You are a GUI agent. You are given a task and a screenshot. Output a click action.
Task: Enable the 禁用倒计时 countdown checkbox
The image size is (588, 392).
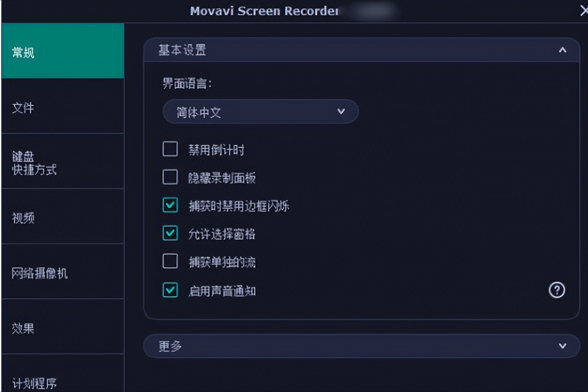(x=170, y=150)
